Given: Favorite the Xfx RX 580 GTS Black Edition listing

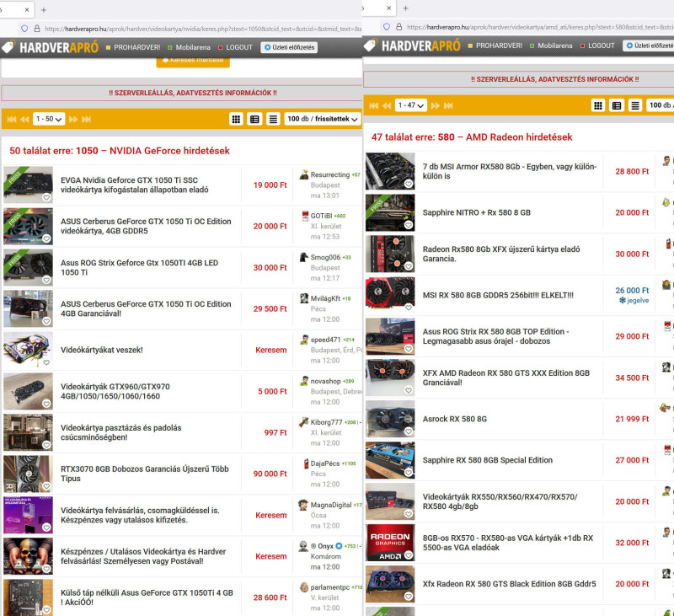Looking at the screenshot, I should (x=409, y=597).
